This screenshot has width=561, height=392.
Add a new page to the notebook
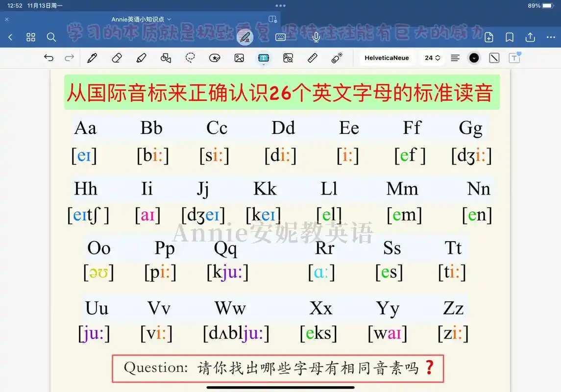tap(488, 37)
